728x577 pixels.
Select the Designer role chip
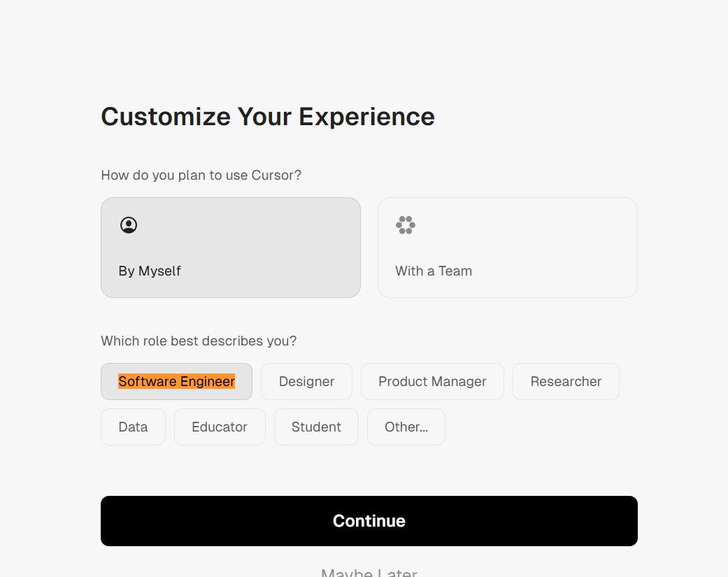click(306, 382)
